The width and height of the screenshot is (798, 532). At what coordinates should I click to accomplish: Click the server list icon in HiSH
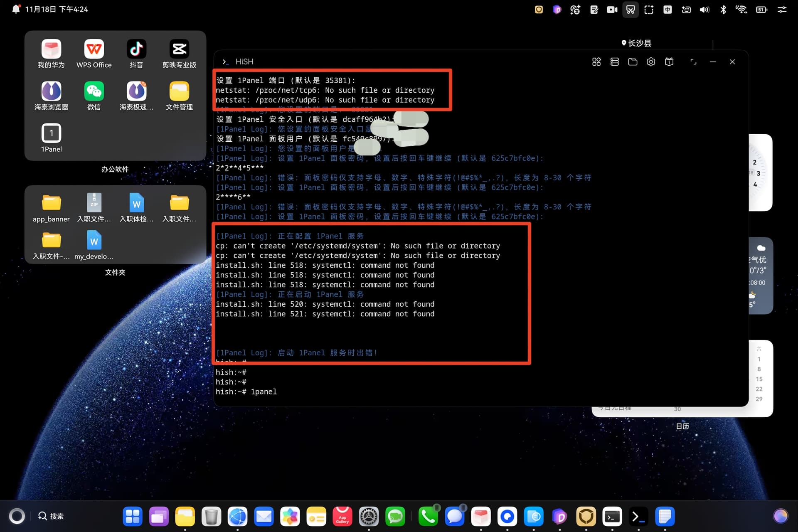point(614,62)
